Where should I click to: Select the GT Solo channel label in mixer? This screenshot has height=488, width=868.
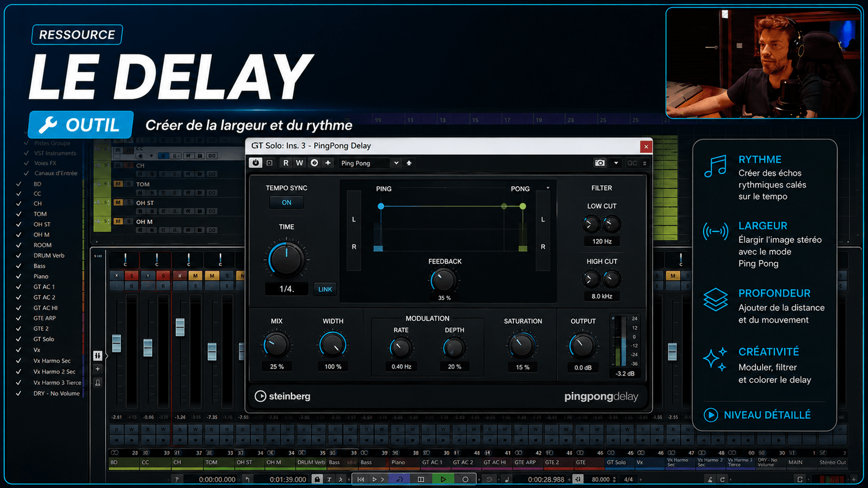click(616, 463)
